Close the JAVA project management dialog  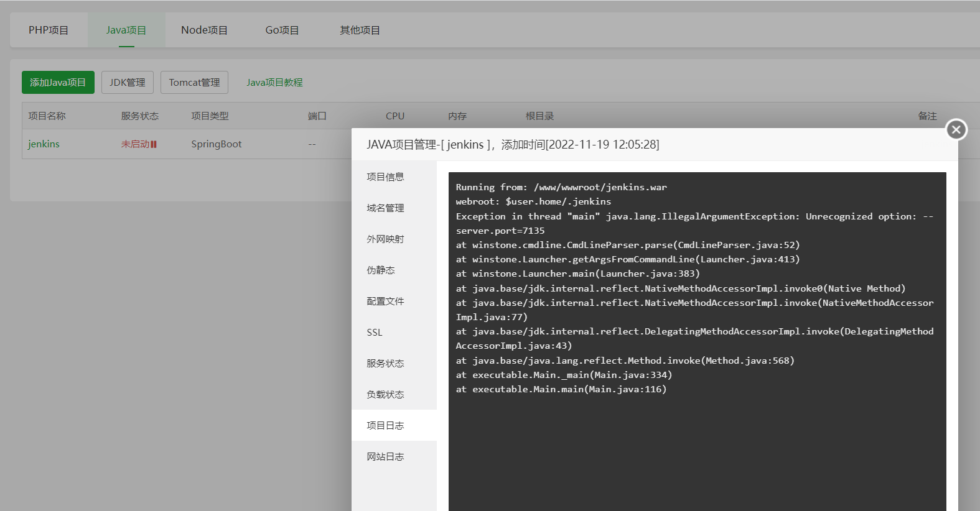956,129
